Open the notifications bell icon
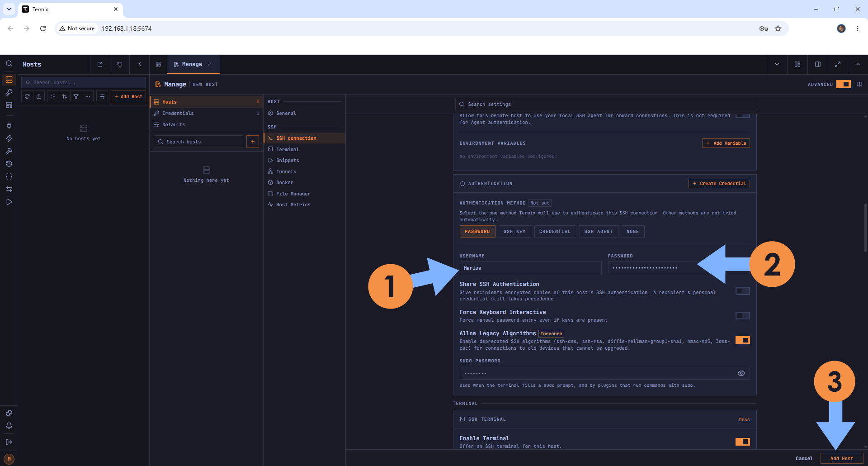 click(x=9, y=426)
